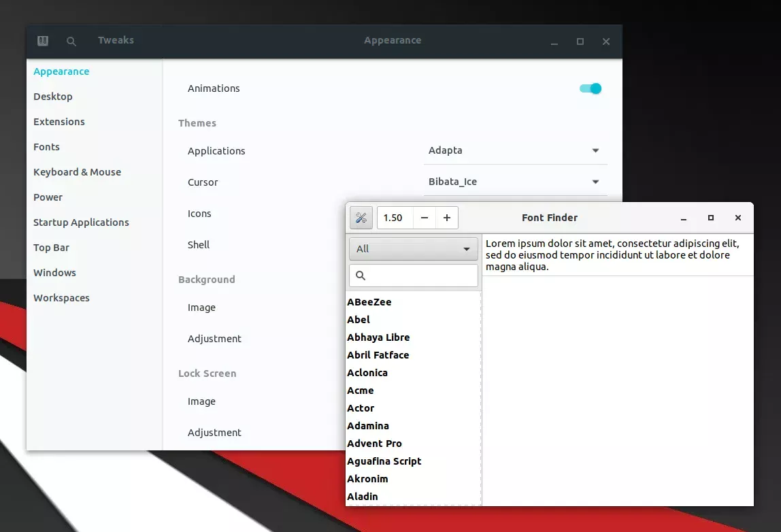Open the Tweaks application menu icon
Screen dimensions: 781x532
(x=43, y=41)
